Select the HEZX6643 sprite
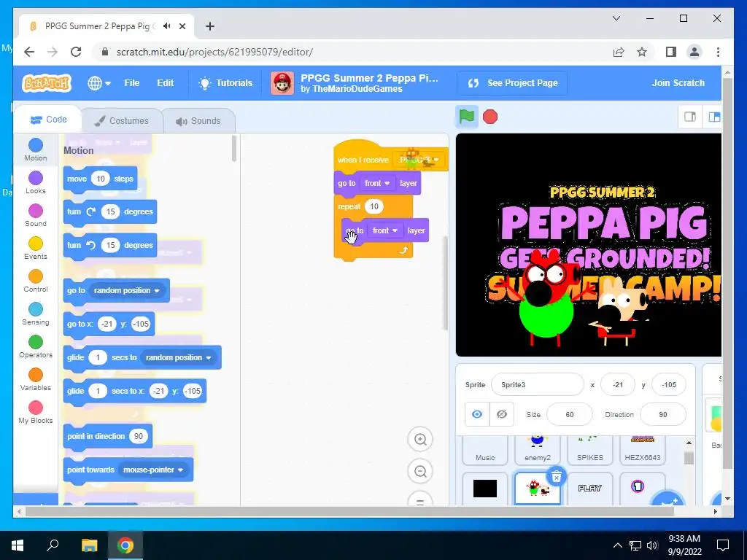Screen dimensions: 747x560 [642, 450]
